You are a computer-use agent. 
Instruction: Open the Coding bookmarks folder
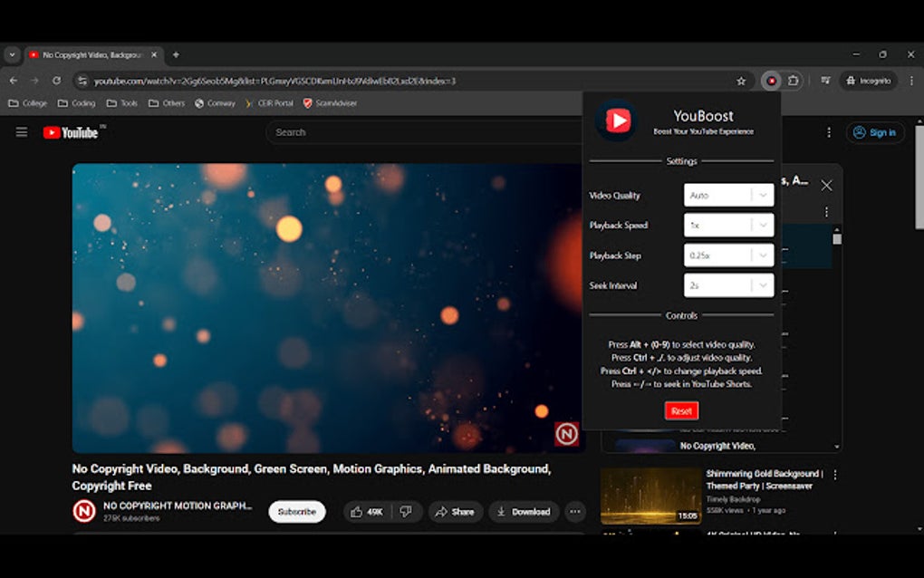(77, 103)
